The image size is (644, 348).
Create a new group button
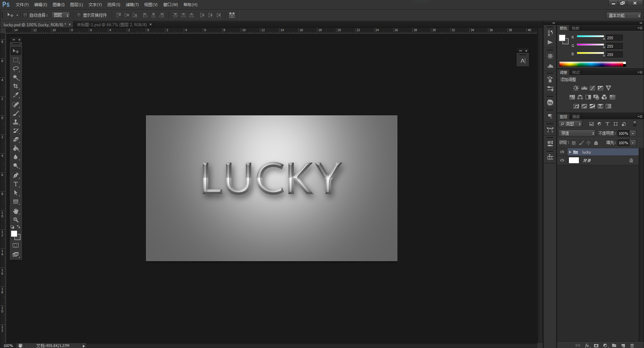pyautogui.click(x=614, y=345)
